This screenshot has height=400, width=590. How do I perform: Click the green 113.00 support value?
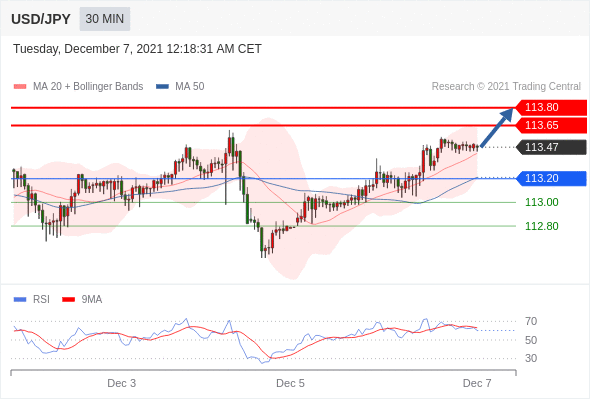(x=541, y=202)
